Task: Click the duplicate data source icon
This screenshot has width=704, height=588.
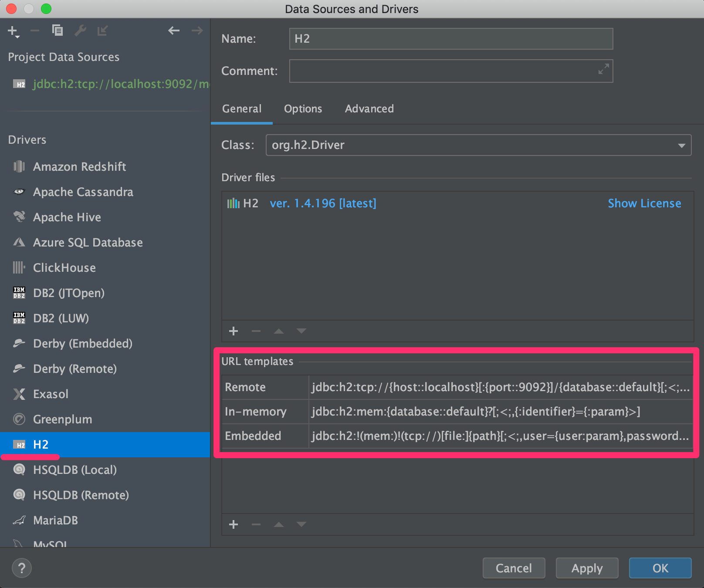Action: [x=58, y=30]
